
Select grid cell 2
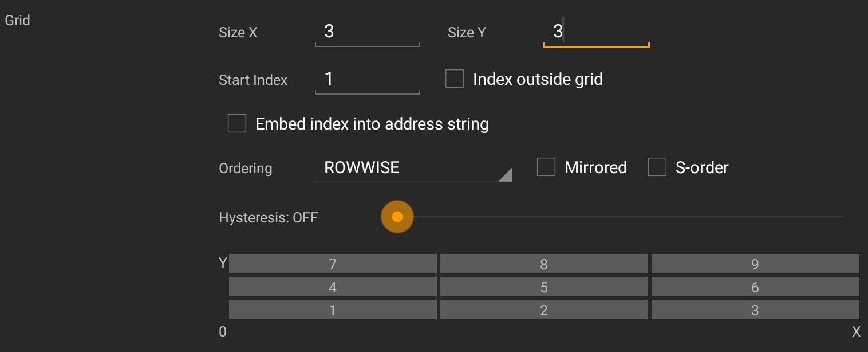544,310
